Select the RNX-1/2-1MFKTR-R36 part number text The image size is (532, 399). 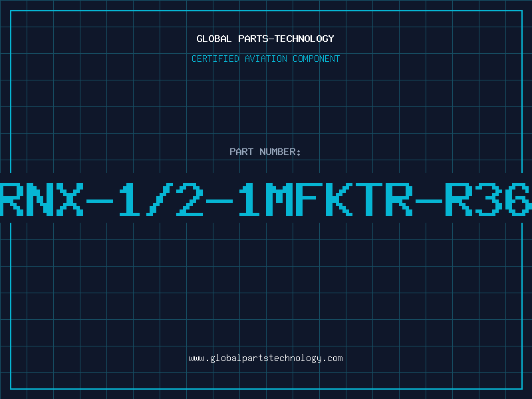[265, 199]
